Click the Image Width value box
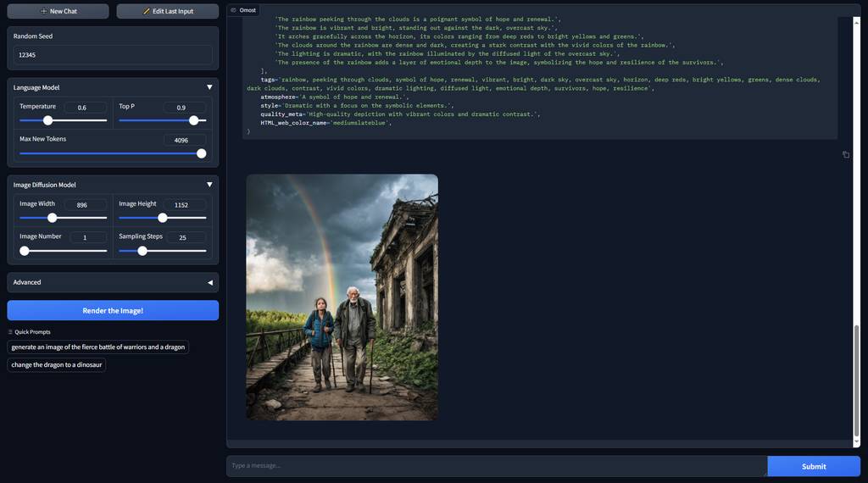 (86, 205)
